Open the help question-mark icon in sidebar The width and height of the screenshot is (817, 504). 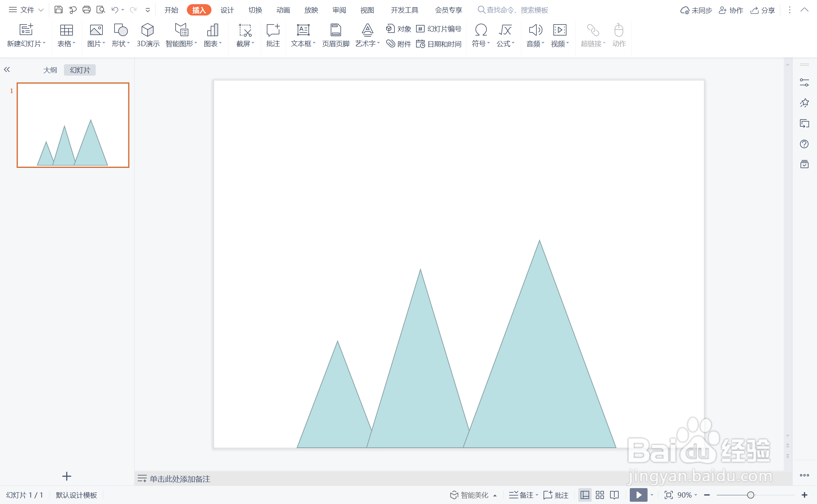pos(804,144)
